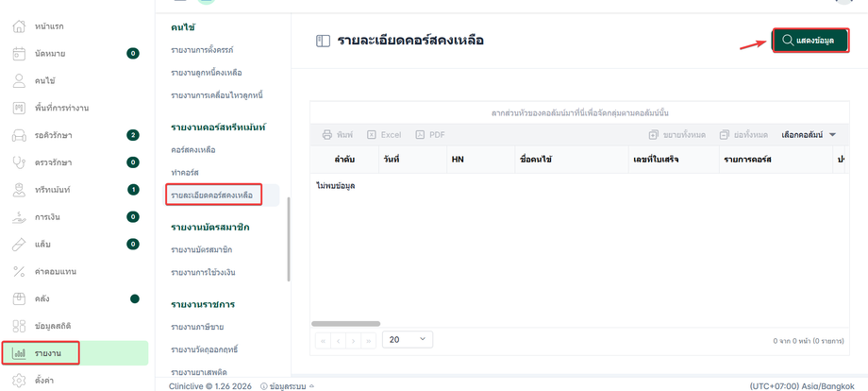Click the test tube icon beside แล็บ
This screenshot has height=391, width=868.
click(x=20, y=244)
